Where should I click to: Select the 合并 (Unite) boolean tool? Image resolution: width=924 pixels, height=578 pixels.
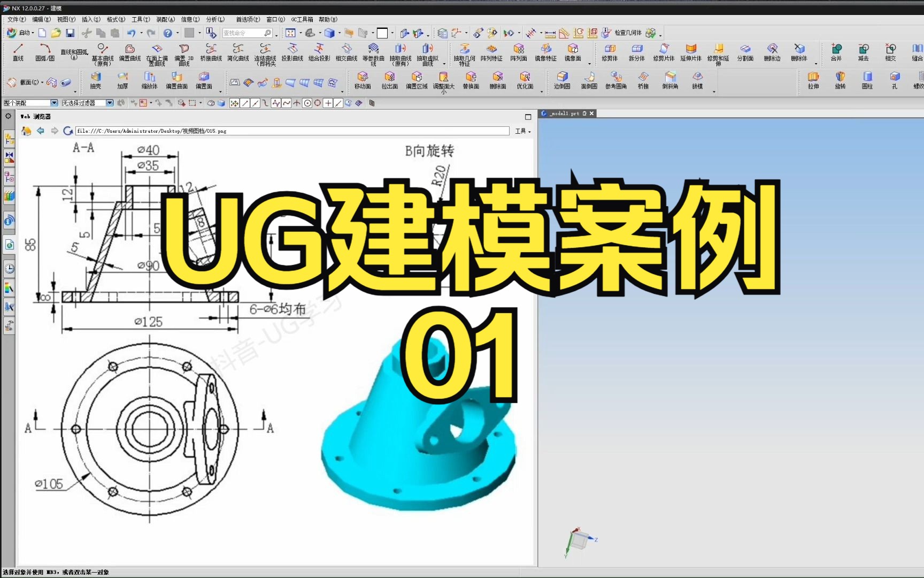tap(836, 51)
